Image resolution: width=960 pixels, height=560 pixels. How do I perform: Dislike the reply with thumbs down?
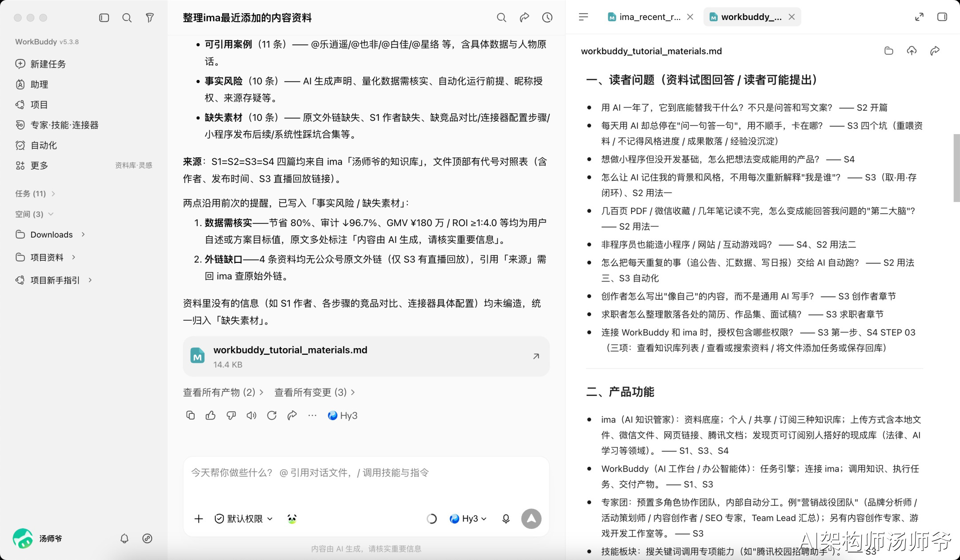click(231, 415)
